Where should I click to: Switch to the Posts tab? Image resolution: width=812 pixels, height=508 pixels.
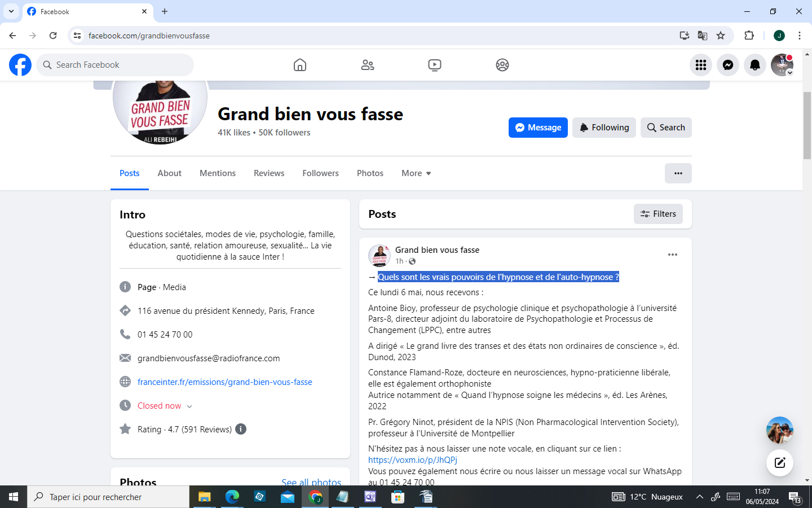[130, 173]
